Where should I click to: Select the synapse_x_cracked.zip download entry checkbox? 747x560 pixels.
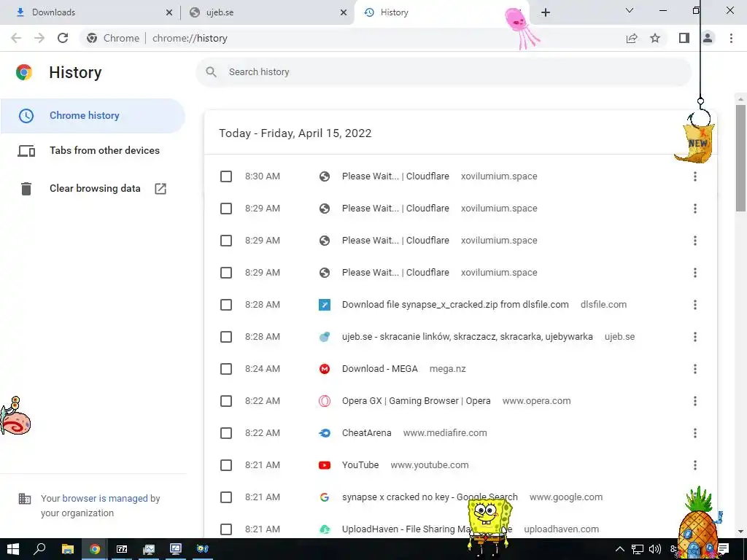(x=226, y=305)
